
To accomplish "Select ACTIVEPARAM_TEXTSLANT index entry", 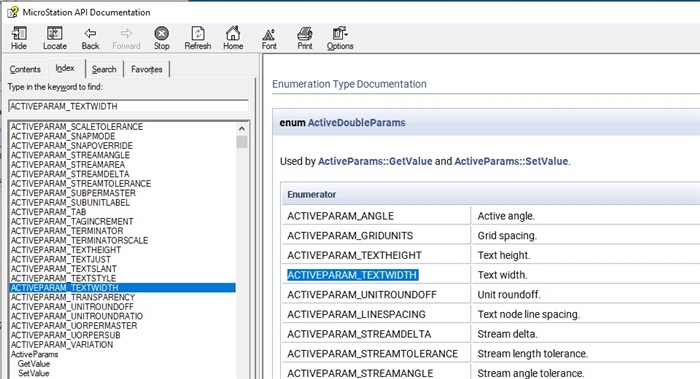I will [63, 269].
